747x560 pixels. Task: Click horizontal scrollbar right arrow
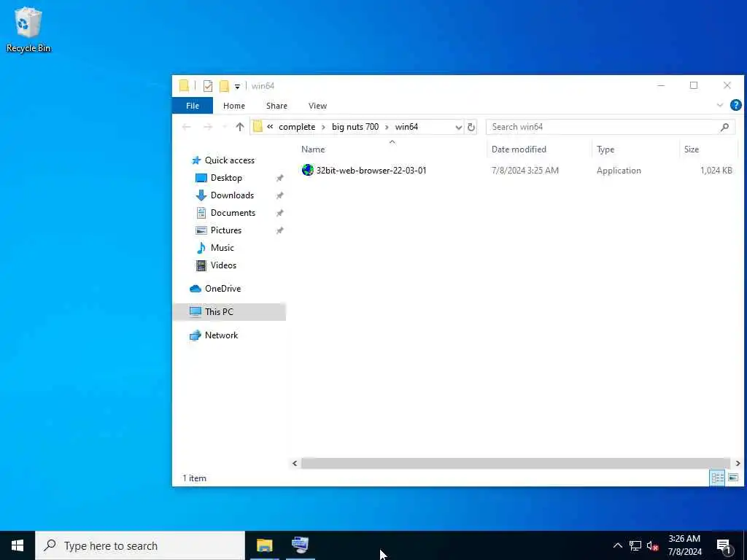pos(738,463)
